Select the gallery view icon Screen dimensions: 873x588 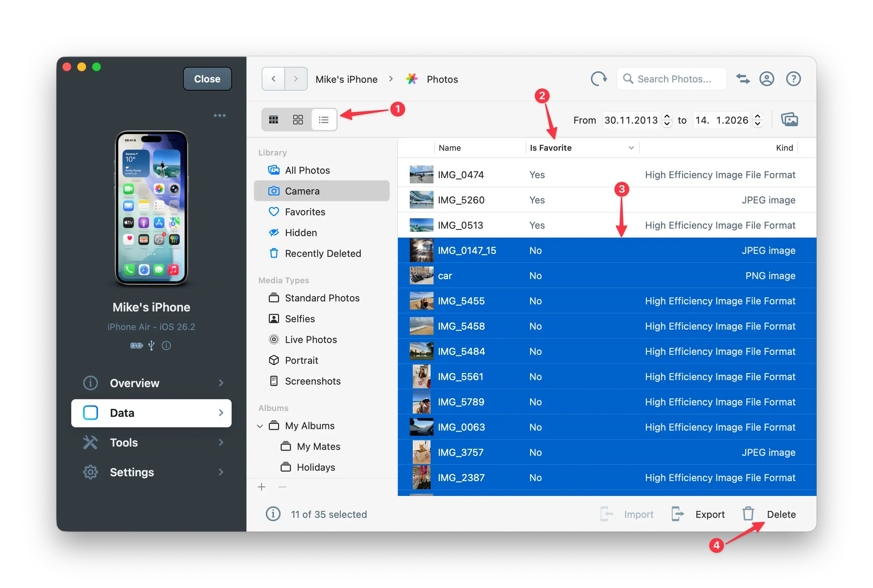298,119
